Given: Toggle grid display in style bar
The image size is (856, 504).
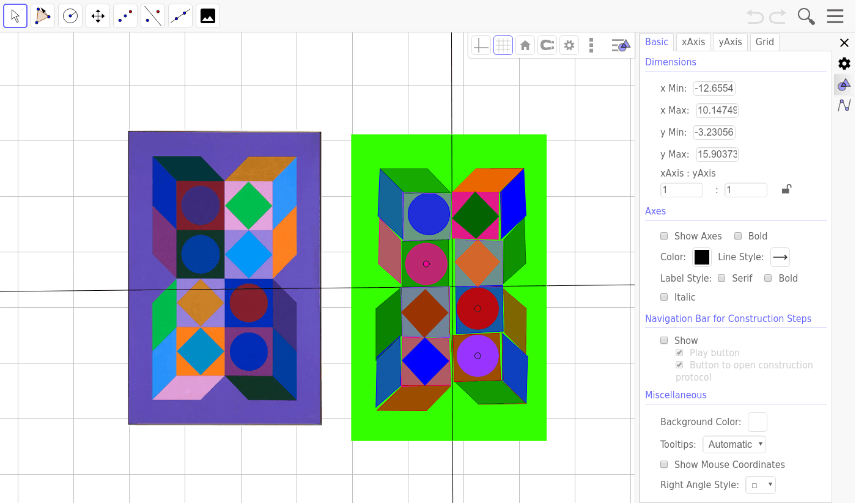Looking at the screenshot, I should (503, 45).
